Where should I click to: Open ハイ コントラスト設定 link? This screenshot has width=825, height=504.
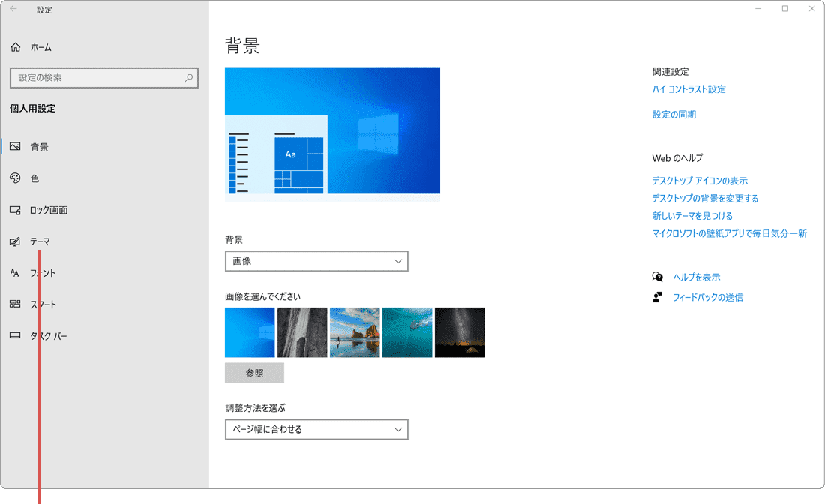pyautogui.click(x=688, y=89)
